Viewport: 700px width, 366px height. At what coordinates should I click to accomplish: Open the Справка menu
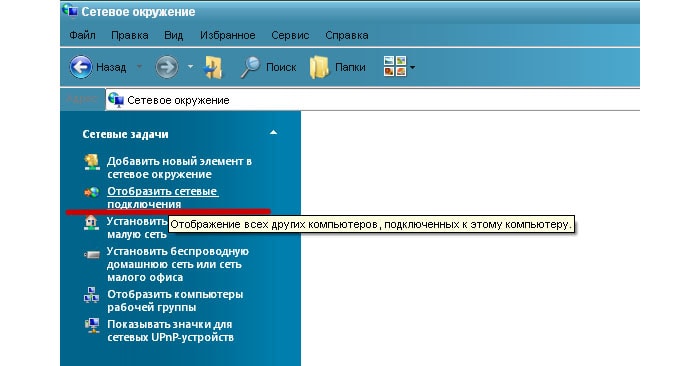[346, 35]
